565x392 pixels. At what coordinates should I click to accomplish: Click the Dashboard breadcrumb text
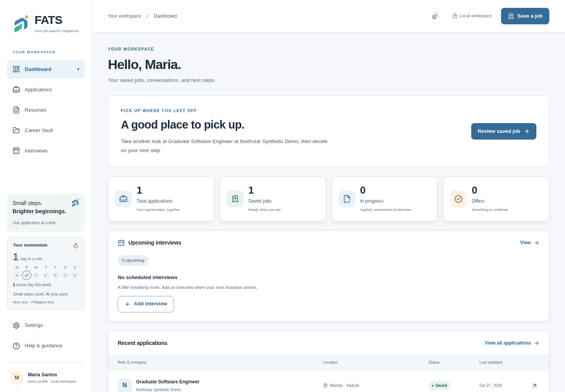point(165,16)
